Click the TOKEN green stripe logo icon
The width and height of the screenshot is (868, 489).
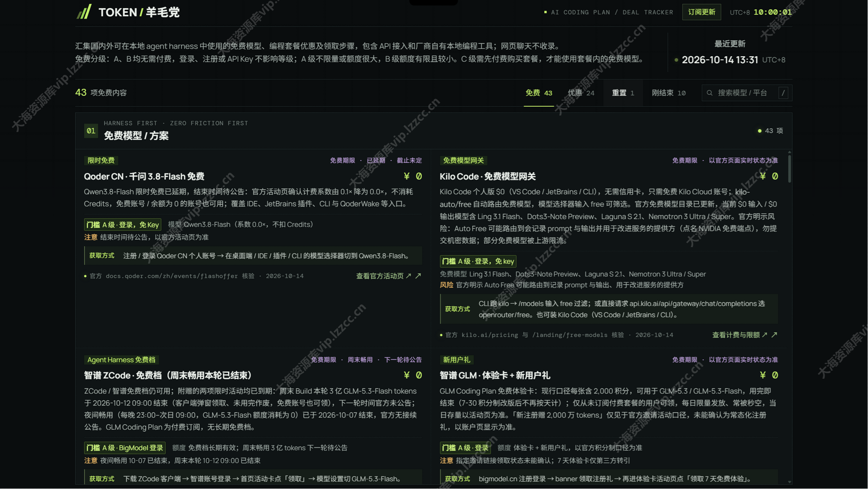tap(84, 12)
